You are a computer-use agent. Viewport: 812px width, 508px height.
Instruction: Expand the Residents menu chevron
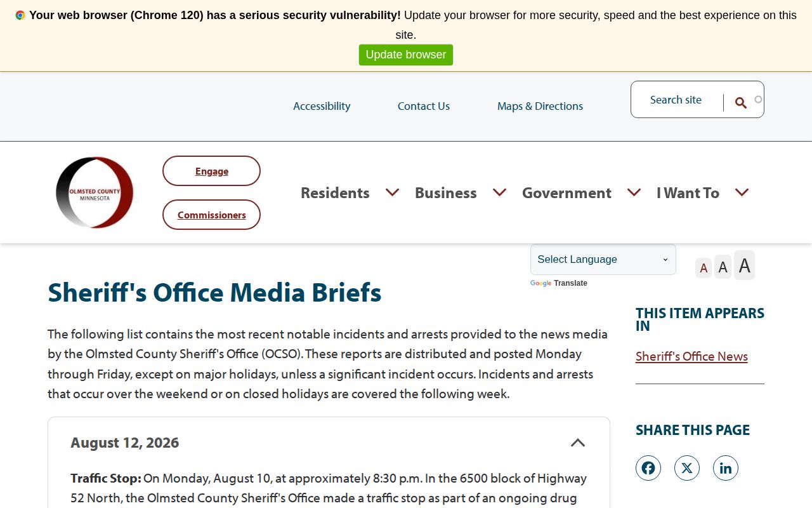(x=393, y=192)
